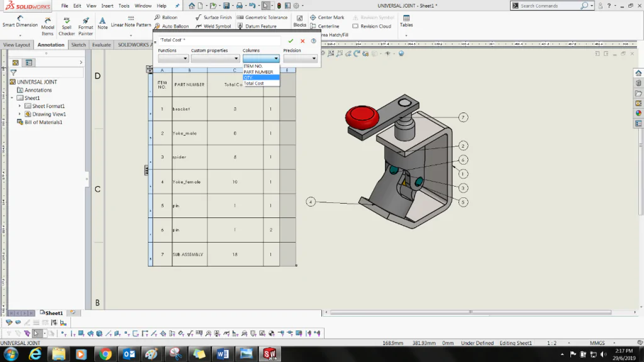Open Microsoft Word from taskbar

coord(223,354)
